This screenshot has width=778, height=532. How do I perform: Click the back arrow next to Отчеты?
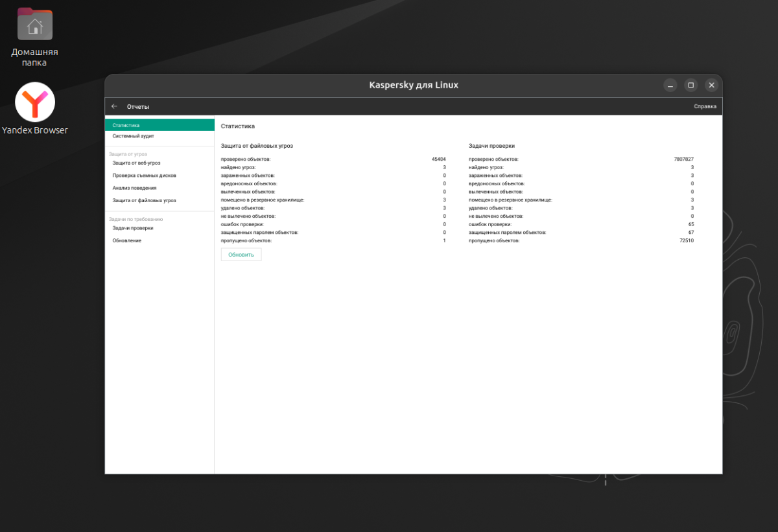tap(114, 106)
